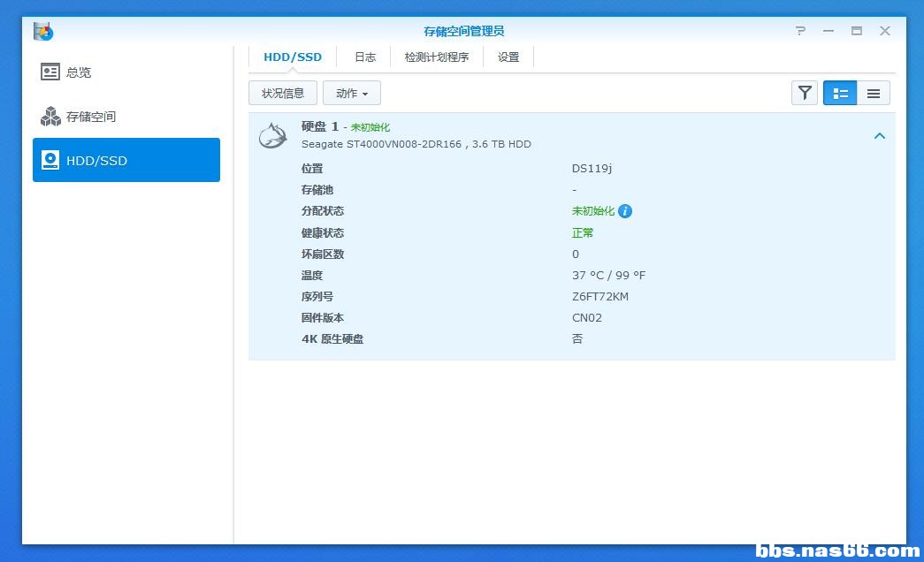The height and width of the screenshot is (562, 924).
Task: Open the 设置 tab
Action: point(508,57)
